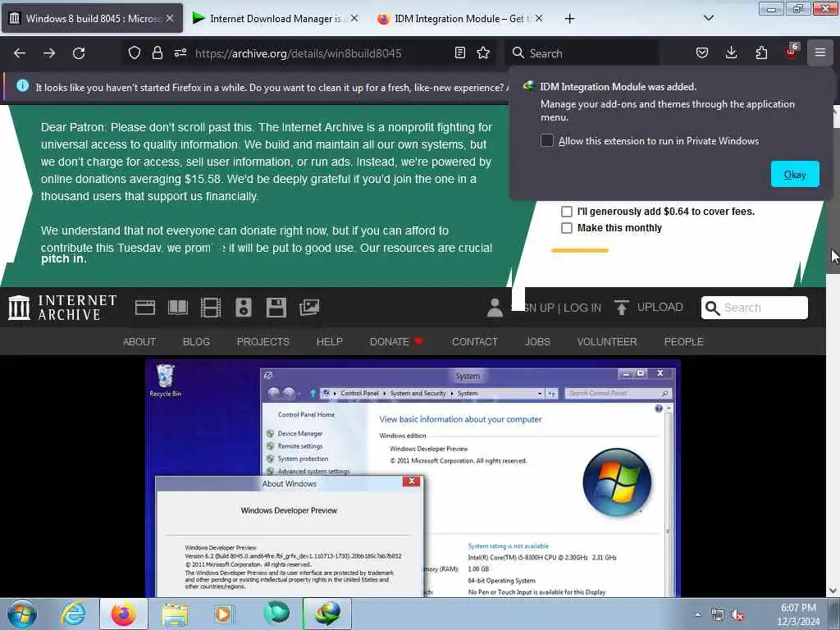Screen dimensions: 840x630
Task: Click the muted volume tray icon
Action: point(738,615)
